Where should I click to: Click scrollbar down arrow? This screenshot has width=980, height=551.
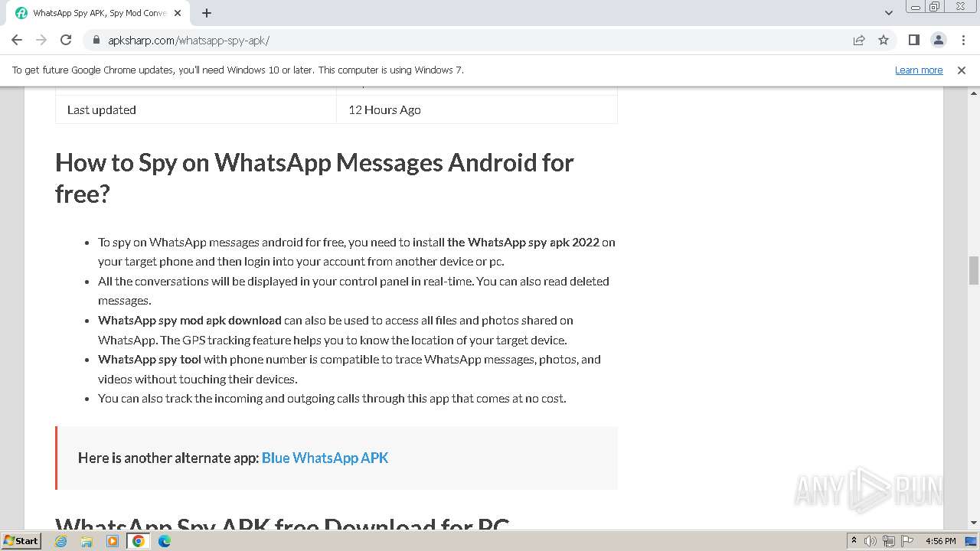(x=974, y=523)
